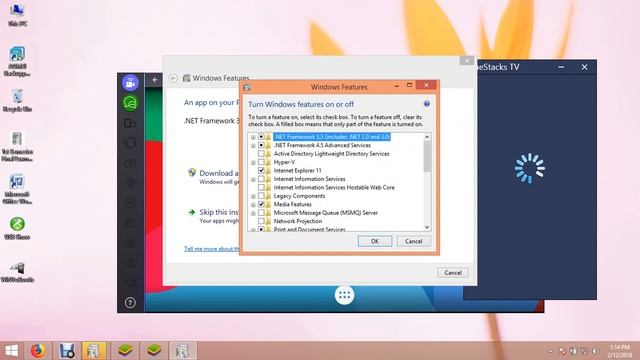
Task: Open the last Windows Features taskbar icon
Action: point(182,351)
